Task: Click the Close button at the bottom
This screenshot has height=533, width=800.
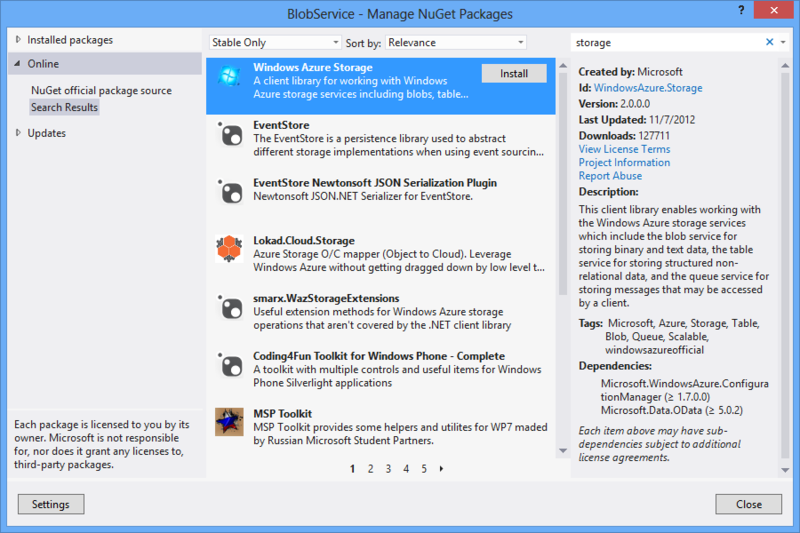Action: (x=748, y=504)
